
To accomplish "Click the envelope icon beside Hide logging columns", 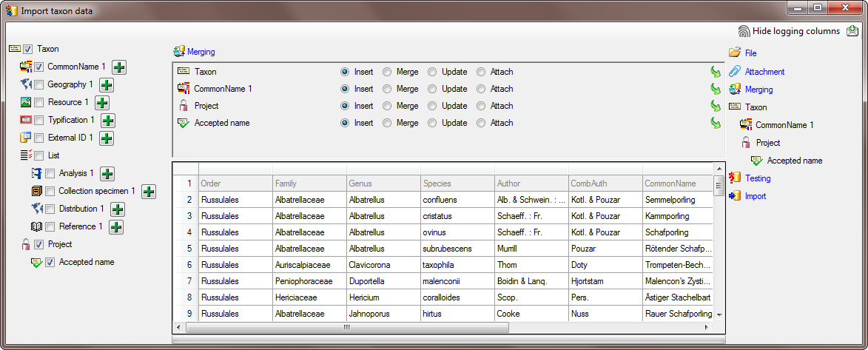I will click(x=852, y=31).
